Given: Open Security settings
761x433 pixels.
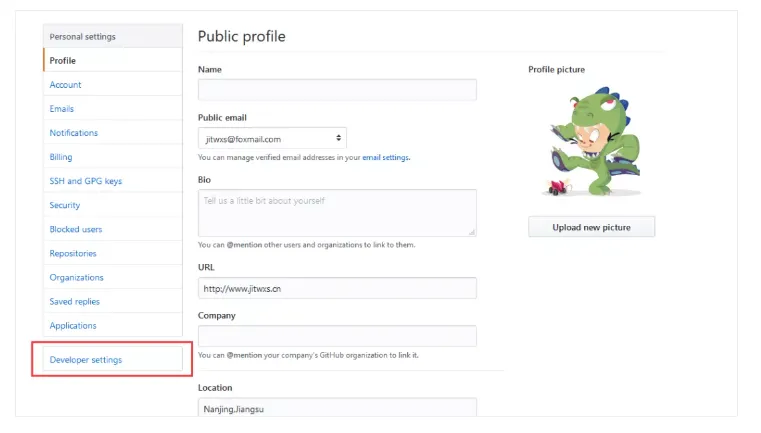Looking at the screenshot, I should click(65, 205).
